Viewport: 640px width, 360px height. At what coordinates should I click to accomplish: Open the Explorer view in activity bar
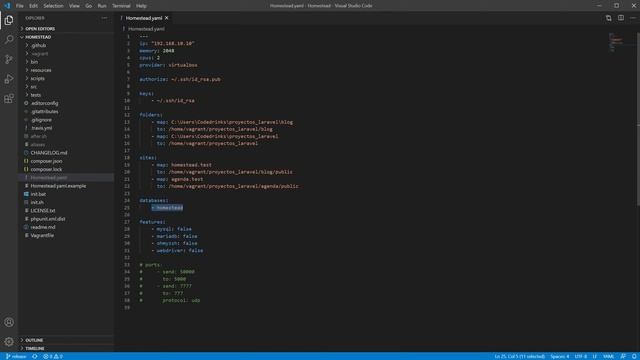[x=9, y=20]
